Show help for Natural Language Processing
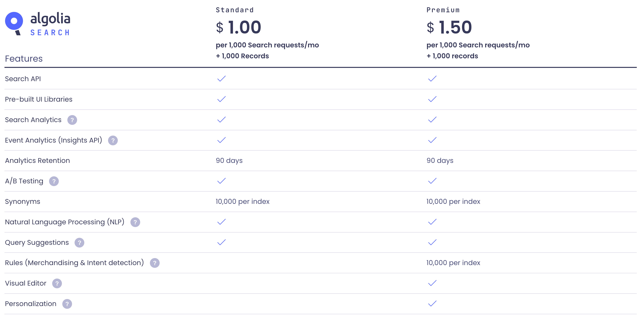644x316 pixels. (x=135, y=222)
